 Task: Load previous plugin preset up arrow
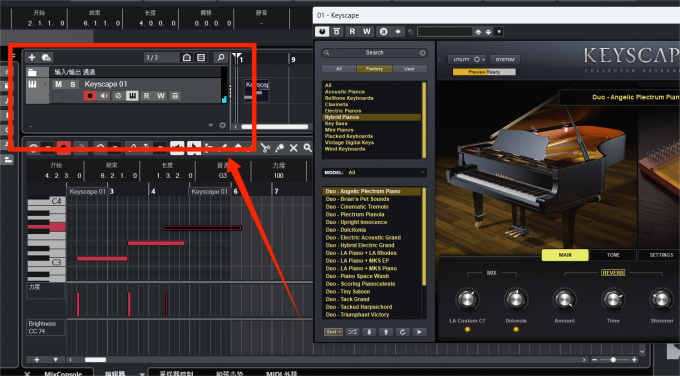(478, 32)
